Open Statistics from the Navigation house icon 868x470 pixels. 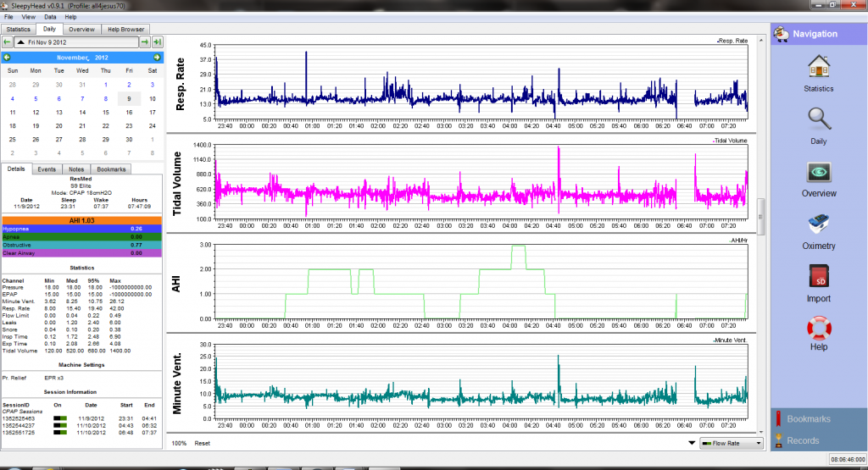click(x=818, y=68)
